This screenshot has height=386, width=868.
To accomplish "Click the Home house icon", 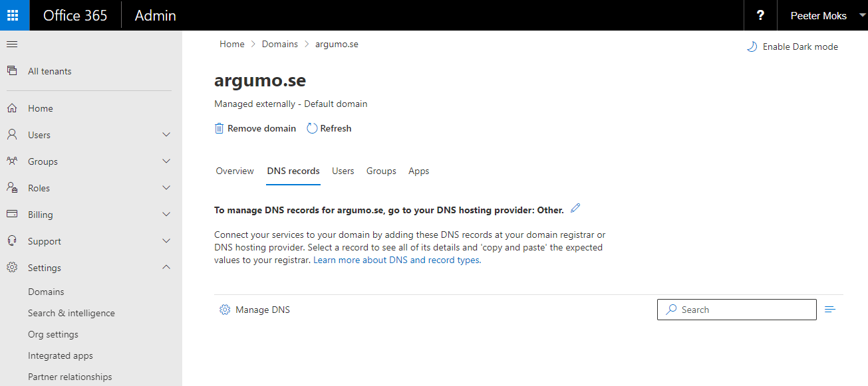I will [11, 108].
